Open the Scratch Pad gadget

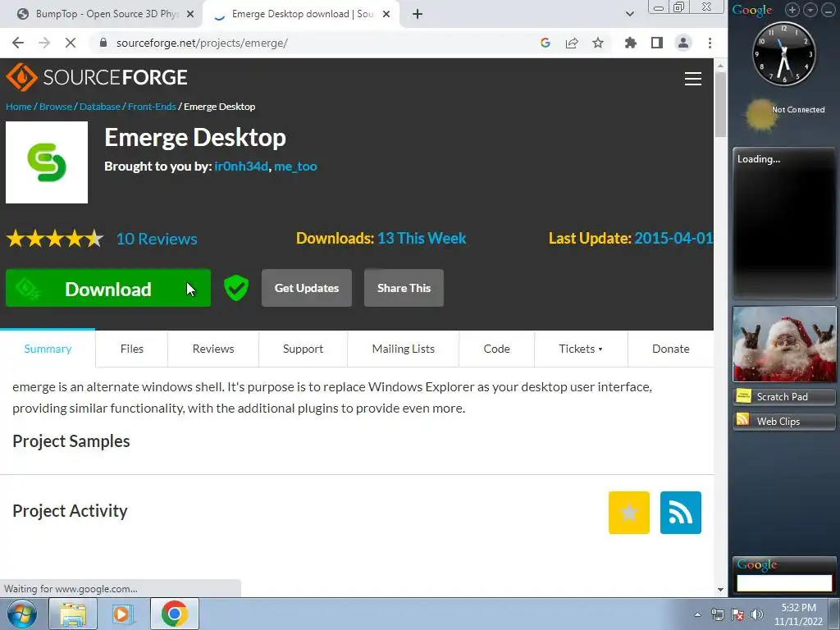pos(784,396)
